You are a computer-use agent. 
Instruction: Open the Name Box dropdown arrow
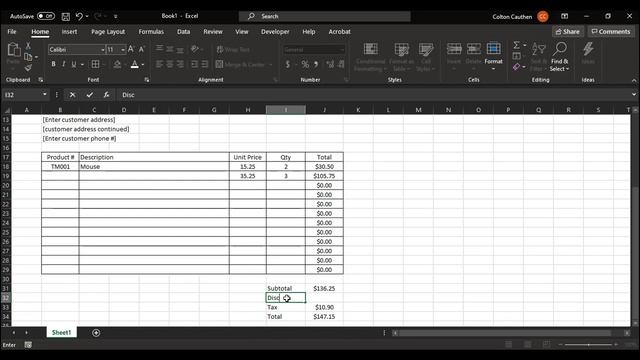pos(44,95)
